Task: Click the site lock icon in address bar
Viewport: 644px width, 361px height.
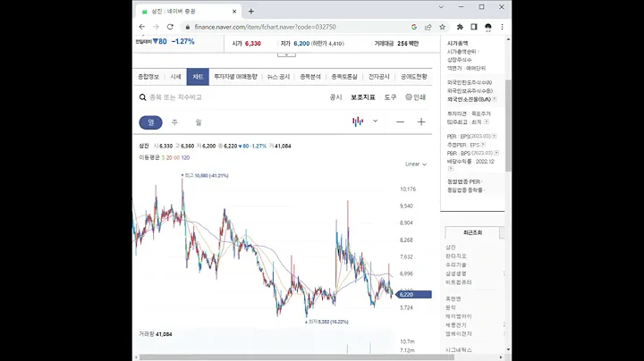Action: [x=188, y=27]
